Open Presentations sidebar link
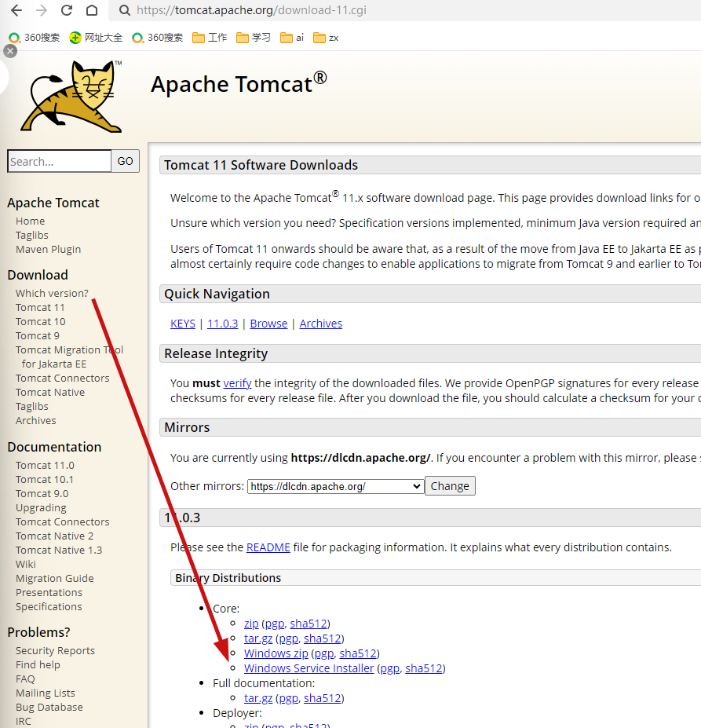 (x=49, y=592)
